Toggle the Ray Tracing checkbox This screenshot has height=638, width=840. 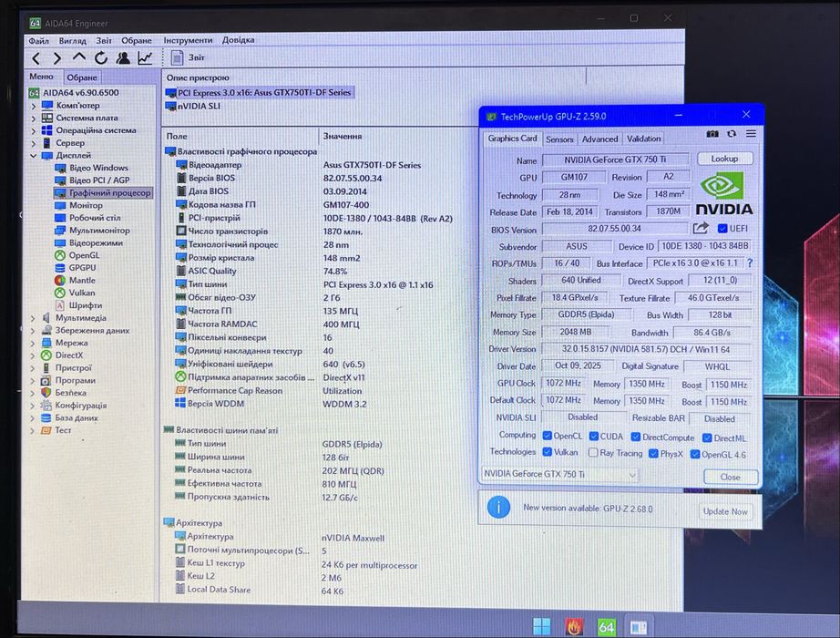[x=593, y=452]
